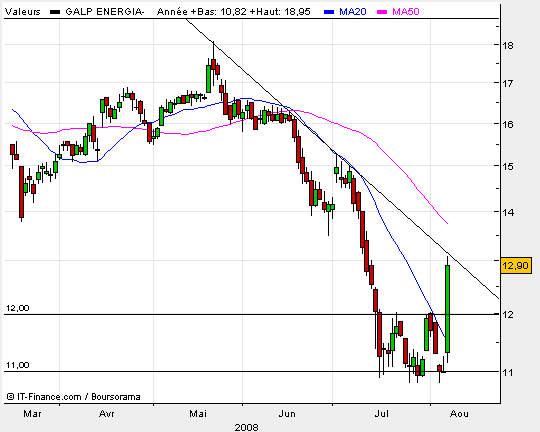The width and height of the screenshot is (540, 432).
Task: Click the IT-Finance.com / Boursorama credit
Action: coord(74,397)
